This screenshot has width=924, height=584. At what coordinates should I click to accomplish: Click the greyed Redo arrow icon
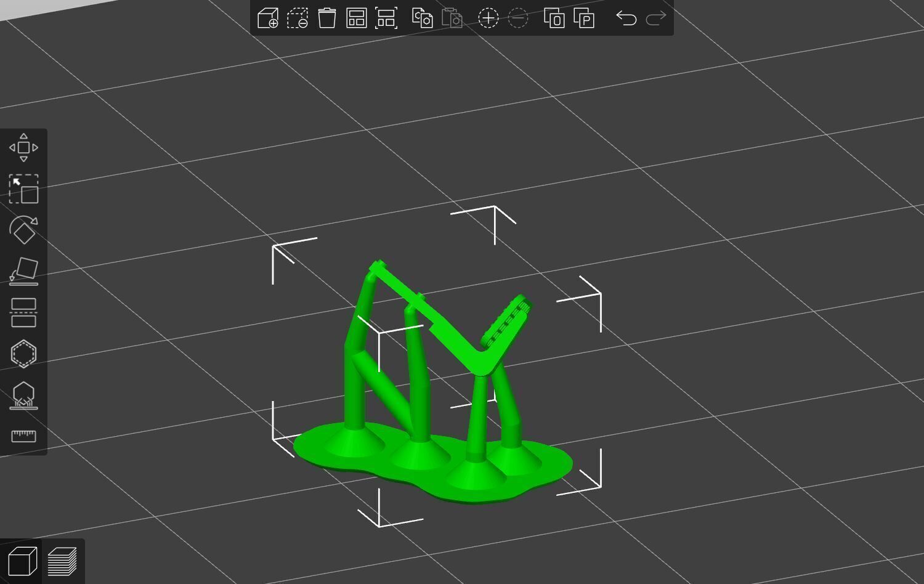(656, 18)
